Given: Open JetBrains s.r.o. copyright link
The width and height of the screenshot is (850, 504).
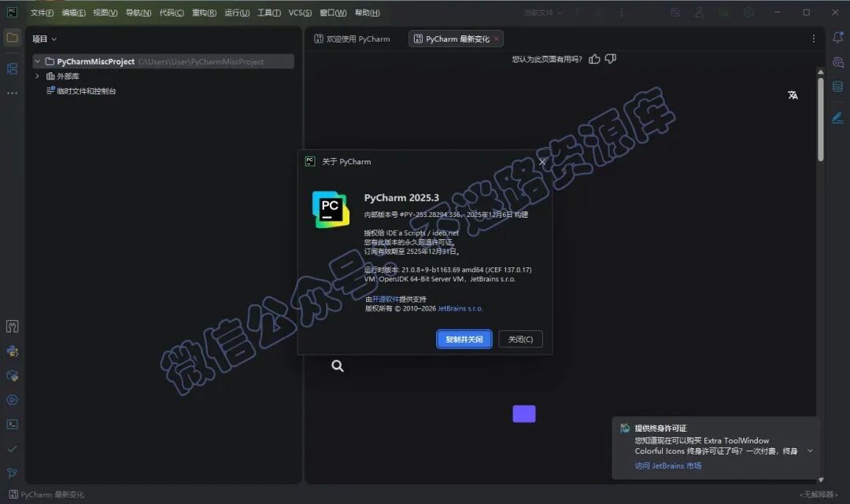Looking at the screenshot, I should [x=460, y=308].
